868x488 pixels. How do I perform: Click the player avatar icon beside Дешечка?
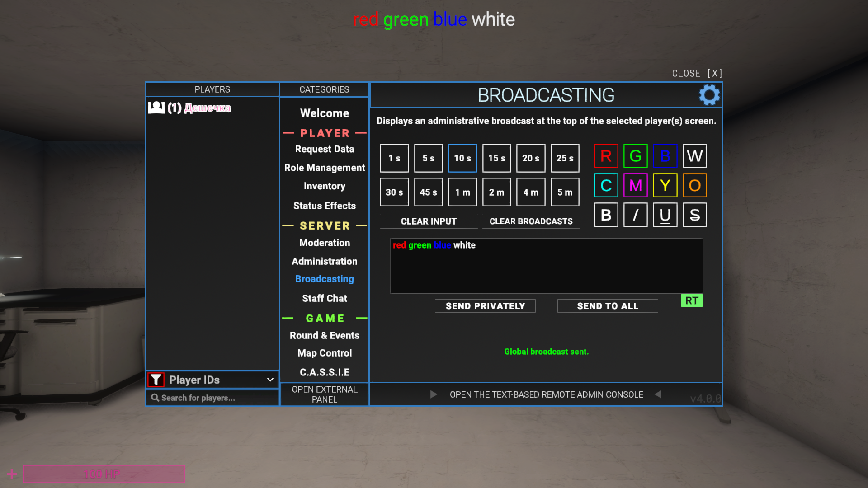(x=156, y=108)
